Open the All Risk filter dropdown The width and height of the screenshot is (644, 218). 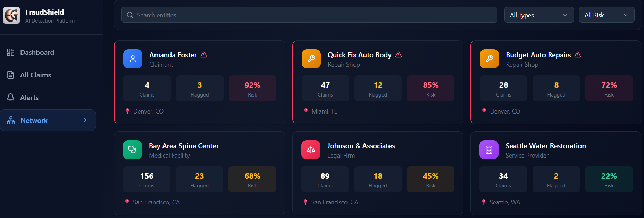pos(606,15)
